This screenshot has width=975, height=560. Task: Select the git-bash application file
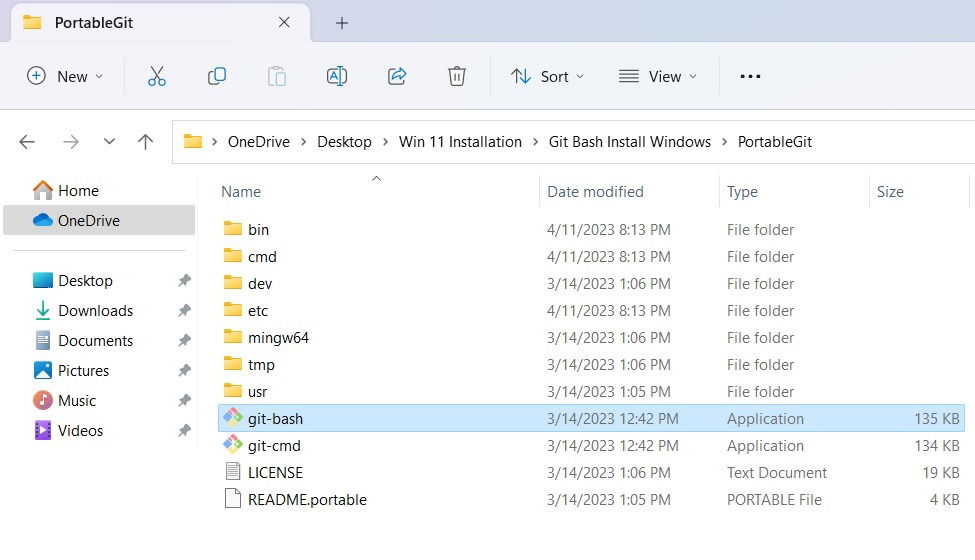click(591, 418)
